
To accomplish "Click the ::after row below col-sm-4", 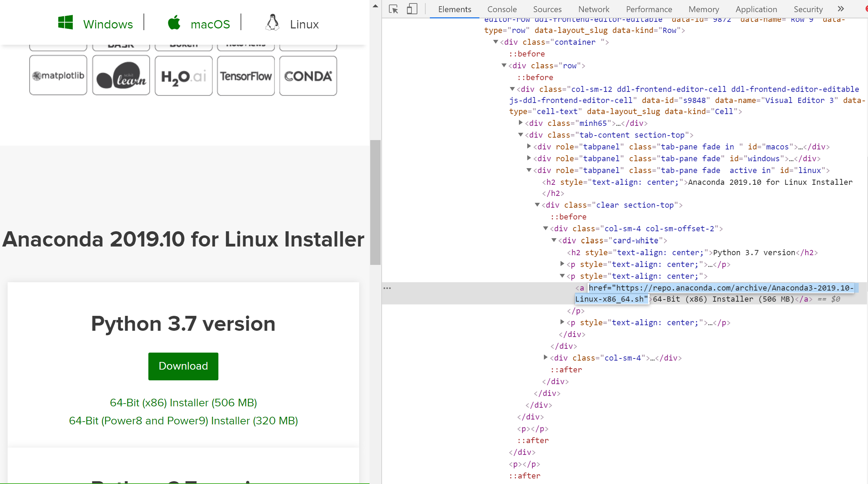I will pyautogui.click(x=566, y=370).
